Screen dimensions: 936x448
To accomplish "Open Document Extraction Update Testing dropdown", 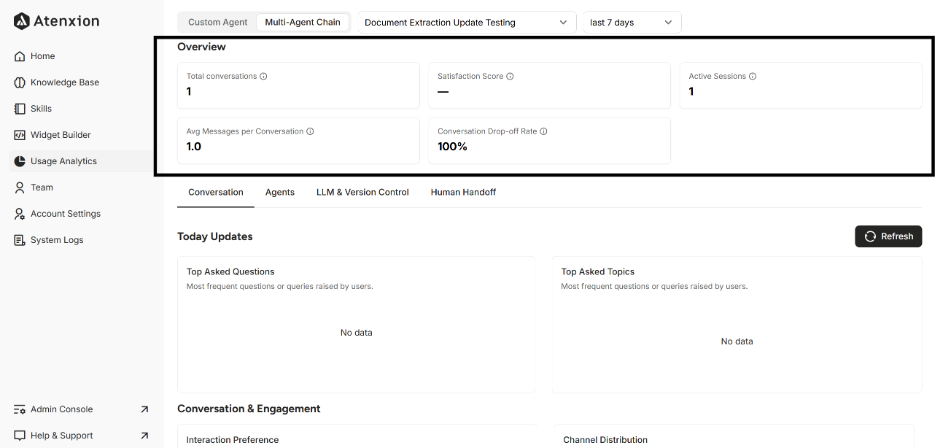I will click(x=467, y=23).
